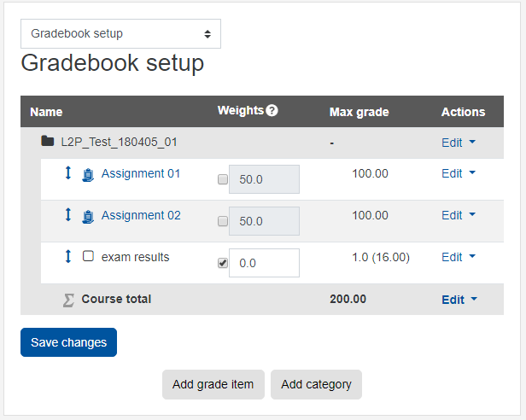The height and width of the screenshot is (420, 526).
Task: Click the move arrow icon for Assignment 01
Action: (x=67, y=172)
